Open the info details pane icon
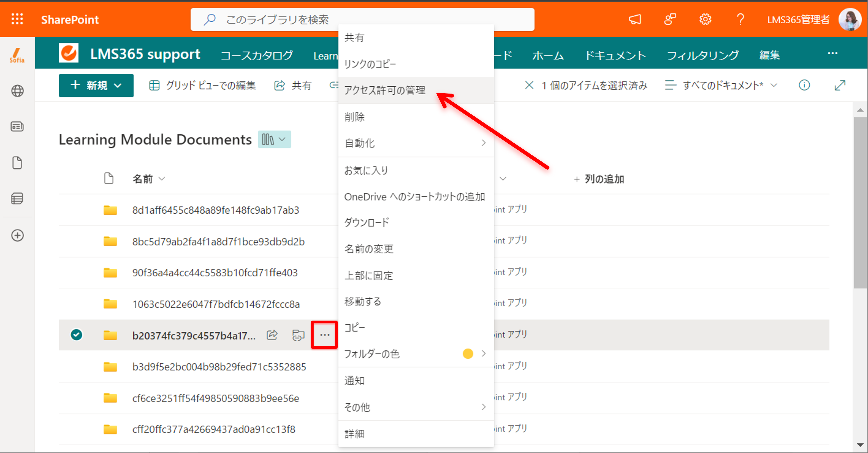 coord(804,85)
